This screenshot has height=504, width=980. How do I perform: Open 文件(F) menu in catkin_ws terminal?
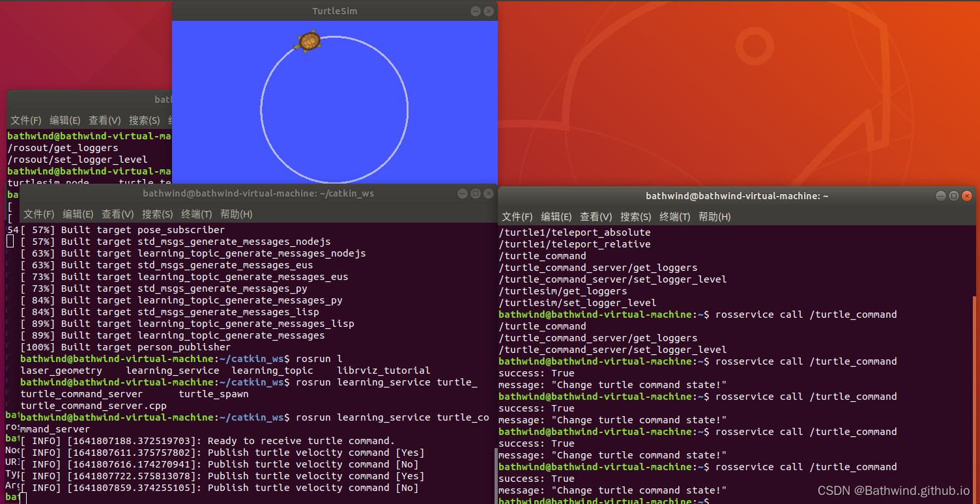point(39,214)
